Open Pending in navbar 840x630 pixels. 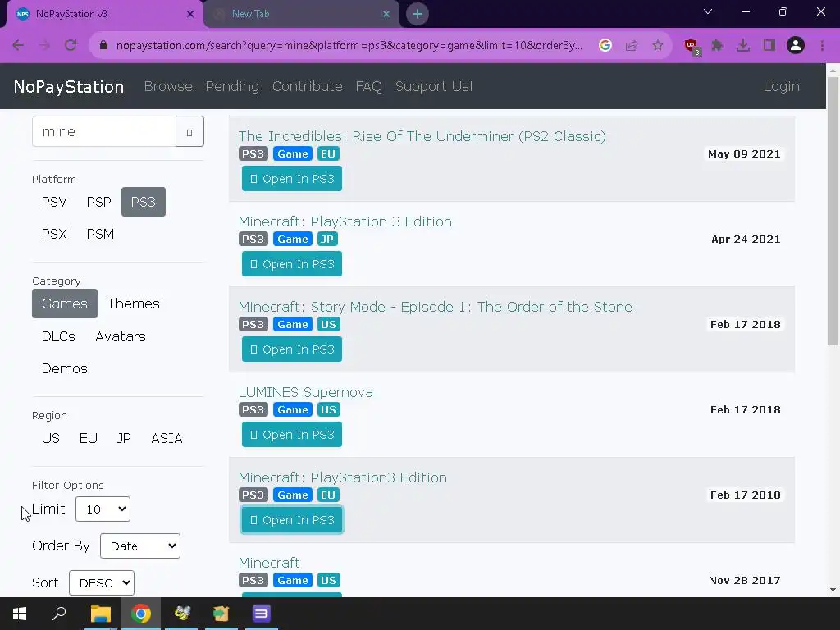pos(232,86)
